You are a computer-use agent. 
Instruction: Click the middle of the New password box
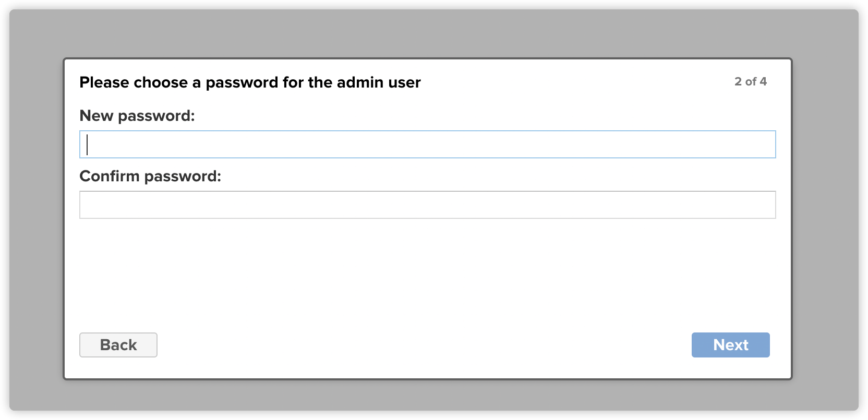(x=427, y=144)
